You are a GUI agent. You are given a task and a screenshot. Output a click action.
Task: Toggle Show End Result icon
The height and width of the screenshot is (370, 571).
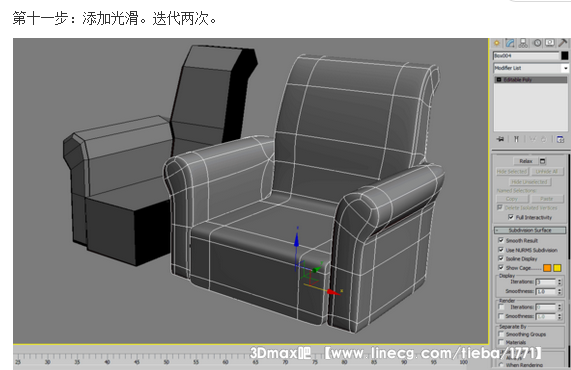point(516,139)
